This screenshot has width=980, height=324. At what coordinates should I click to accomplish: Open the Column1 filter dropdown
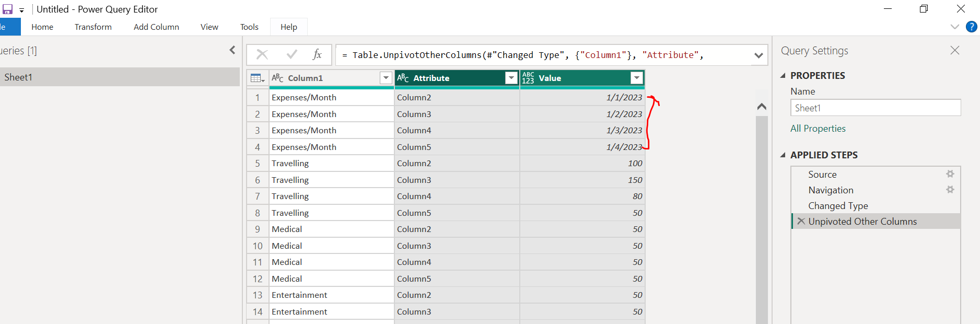tap(386, 78)
